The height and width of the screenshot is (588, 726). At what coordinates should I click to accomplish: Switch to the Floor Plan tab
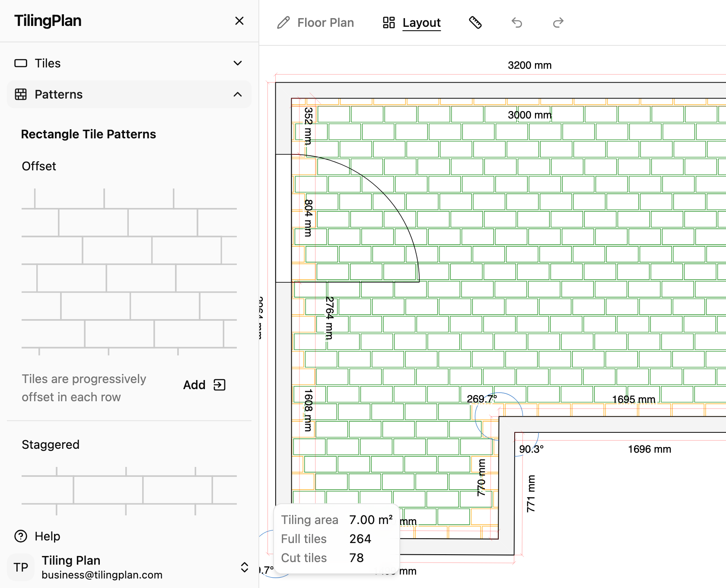coord(315,22)
